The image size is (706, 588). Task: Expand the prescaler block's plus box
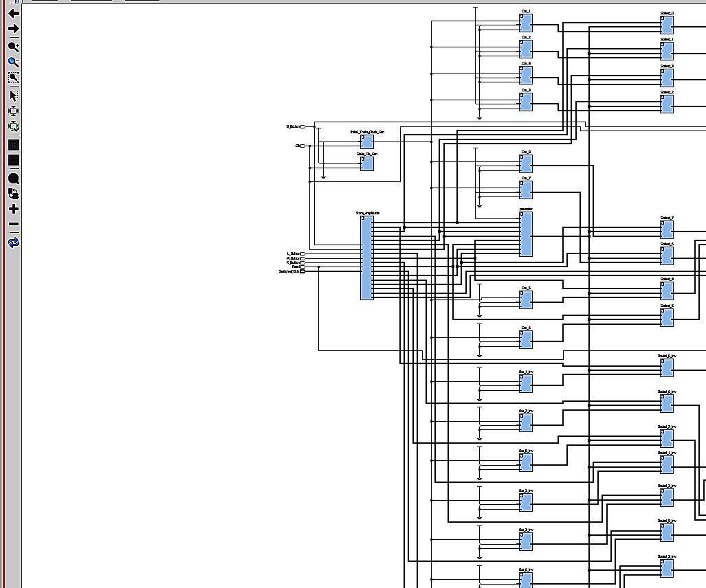point(522,215)
